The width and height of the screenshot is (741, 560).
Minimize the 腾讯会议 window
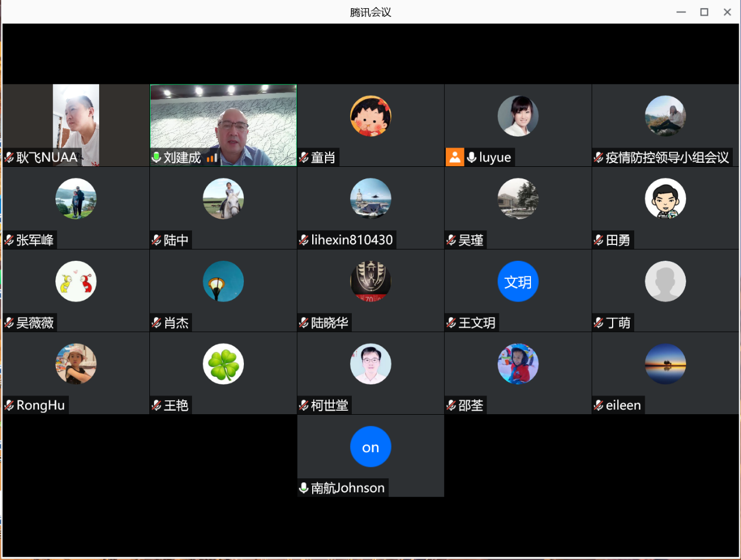pos(681,12)
